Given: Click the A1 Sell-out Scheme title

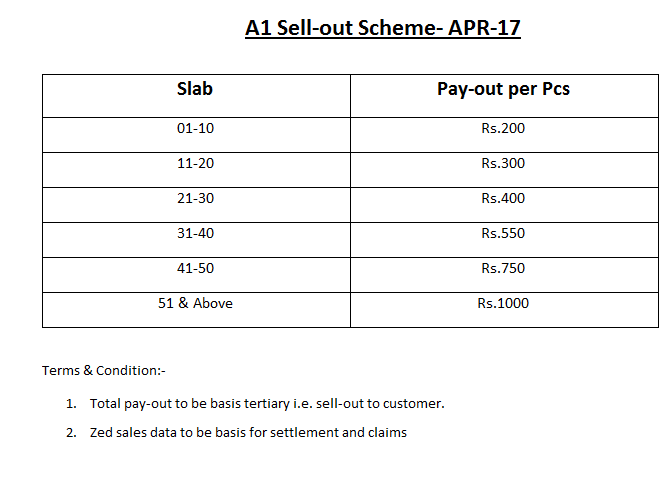Looking at the screenshot, I should (382, 27).
